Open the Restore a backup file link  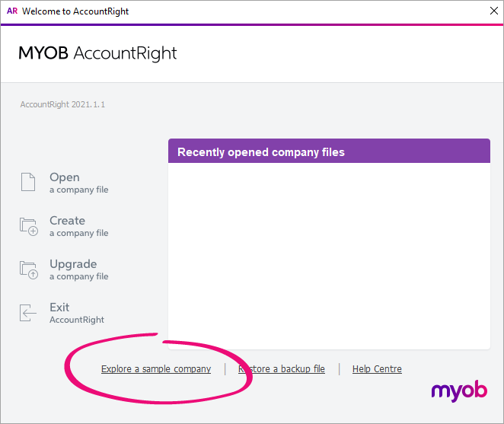point(282,369)
